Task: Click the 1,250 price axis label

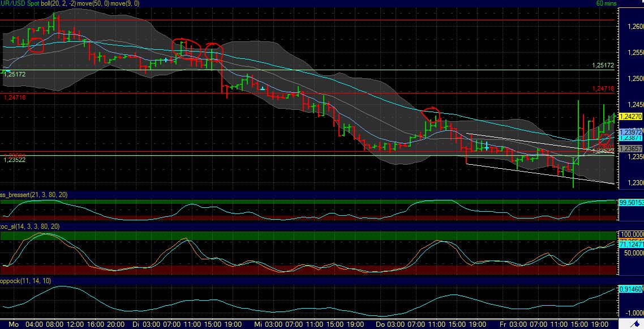Action: click(636, 79)
